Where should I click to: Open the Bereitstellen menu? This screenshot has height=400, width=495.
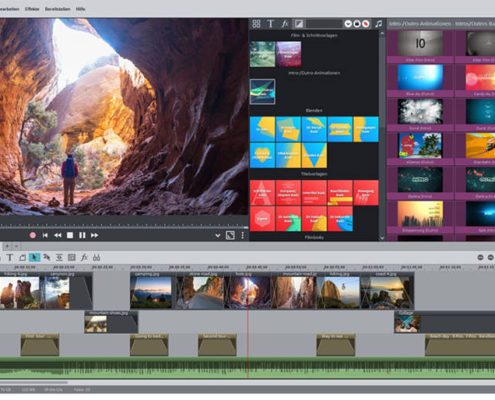(57, 9)
